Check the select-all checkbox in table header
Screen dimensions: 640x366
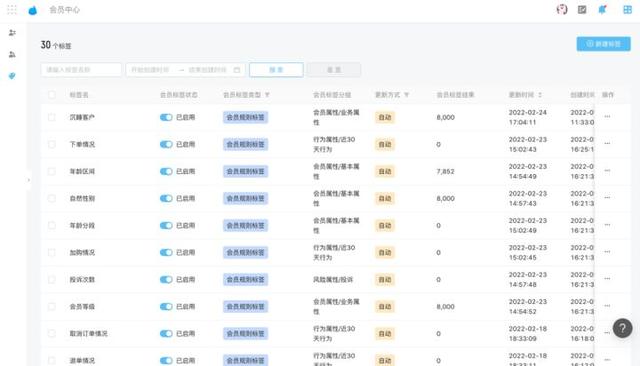pos(52,95)
